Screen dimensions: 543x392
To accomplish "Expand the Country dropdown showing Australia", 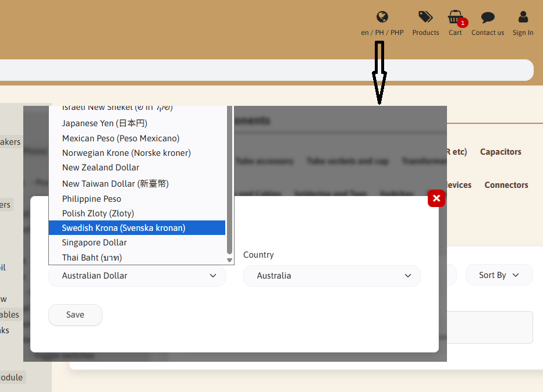I will pyautogui.click(x=332, y=276).
